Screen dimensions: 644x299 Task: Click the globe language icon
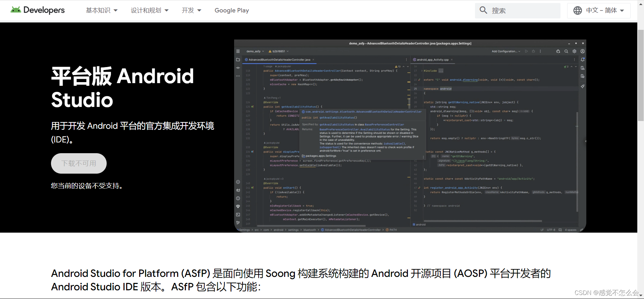[578, 10]
